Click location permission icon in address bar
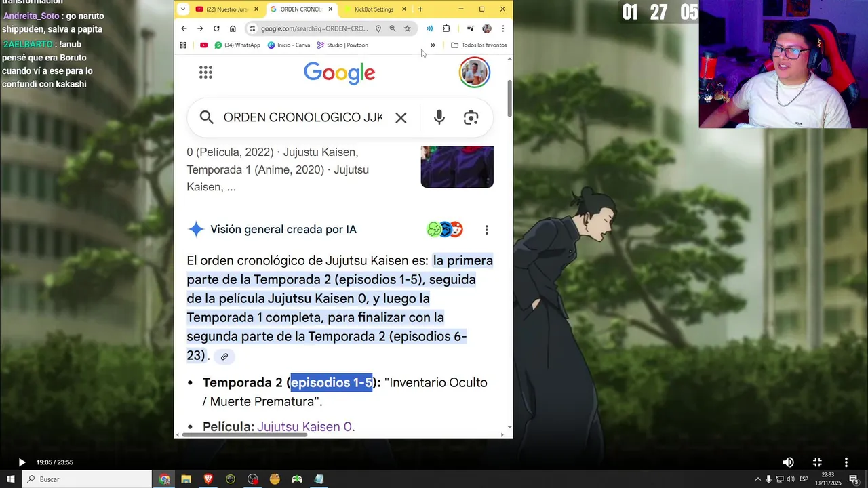 378,28
